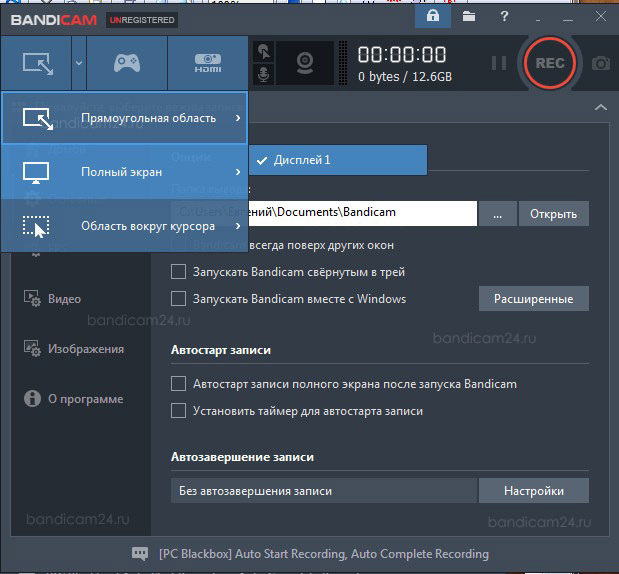Pause the recording
Image resolution: width=619 pixels, height=574 pixels.
(499, 63)
